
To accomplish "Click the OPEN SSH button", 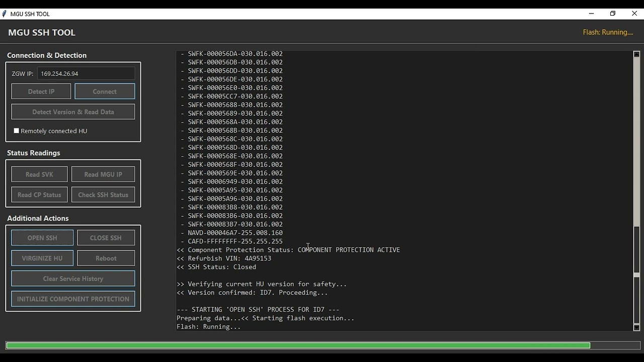I will (42, 238).
